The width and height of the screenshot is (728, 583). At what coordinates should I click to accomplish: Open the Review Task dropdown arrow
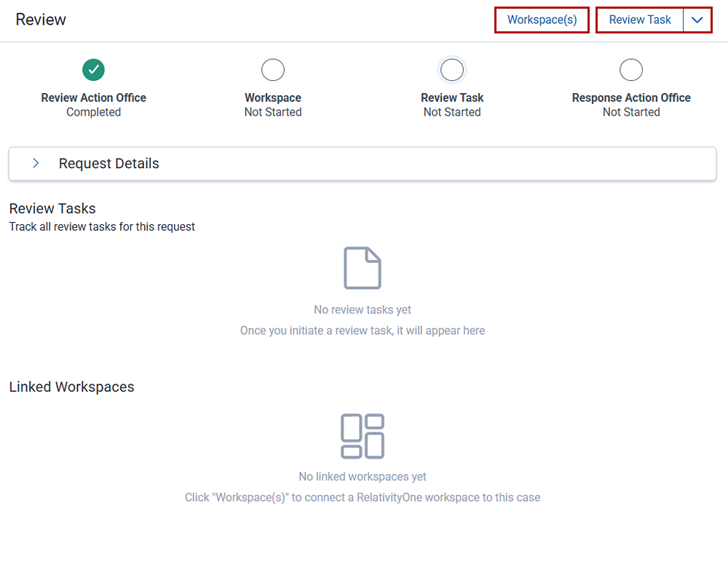tap(697, 20)
